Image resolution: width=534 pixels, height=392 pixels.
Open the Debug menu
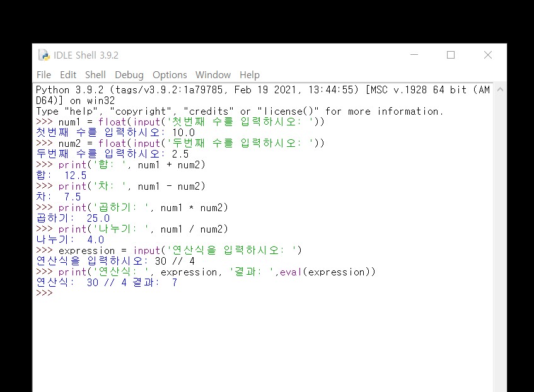[x=129, y=74]
